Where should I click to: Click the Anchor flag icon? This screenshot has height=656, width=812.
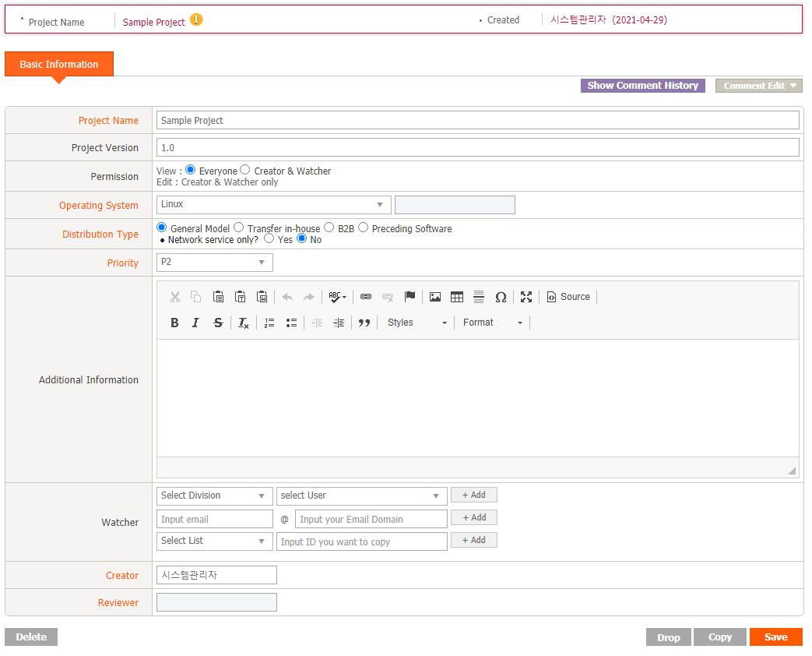tap(410, 297)
